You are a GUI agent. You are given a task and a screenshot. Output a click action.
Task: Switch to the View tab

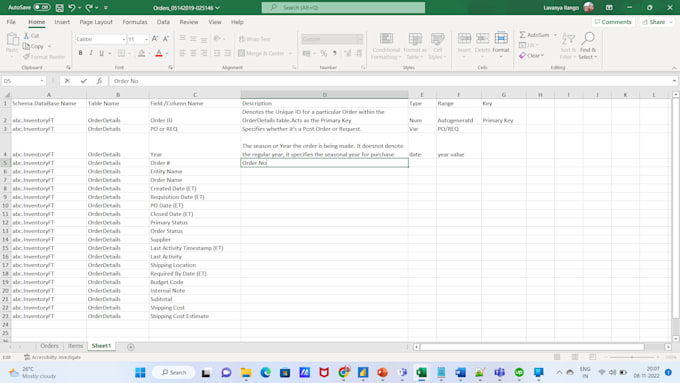pos(215,22)
